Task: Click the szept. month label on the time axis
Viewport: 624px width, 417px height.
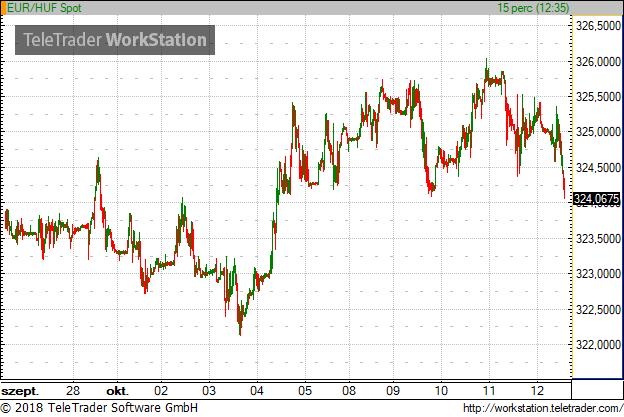Action: pos(20,391)
